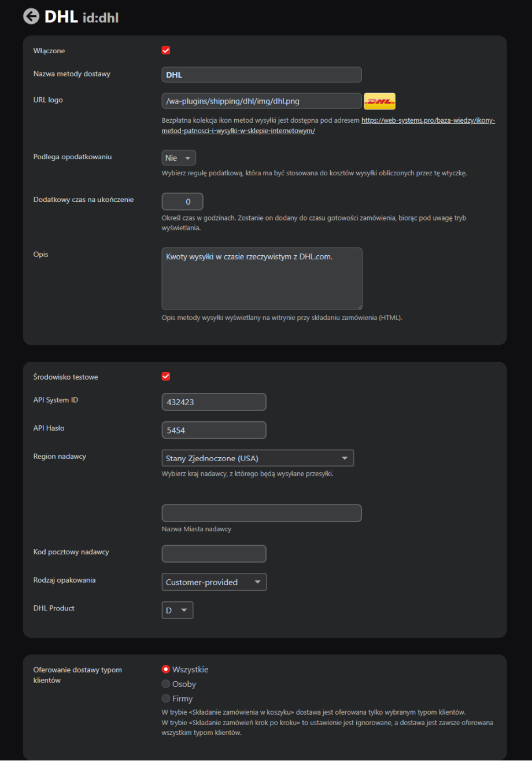
Task: Select the Osoby radio option
Action: point(166,684)
